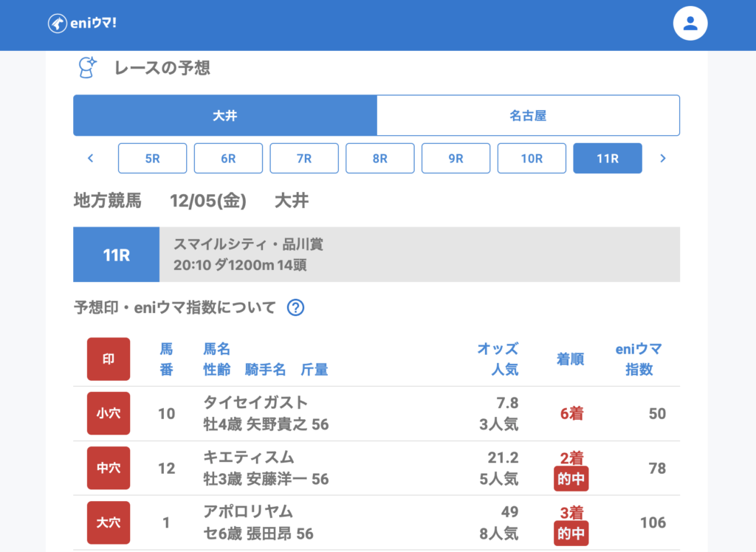Click the red 印 column header badge

click(109, 359)
